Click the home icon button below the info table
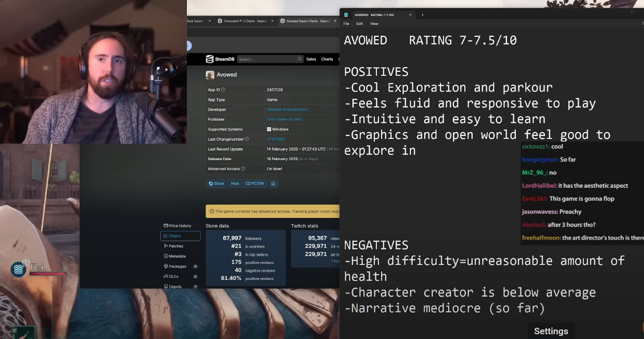Screen dimensions: 644x339 click(x=273, y=183)
